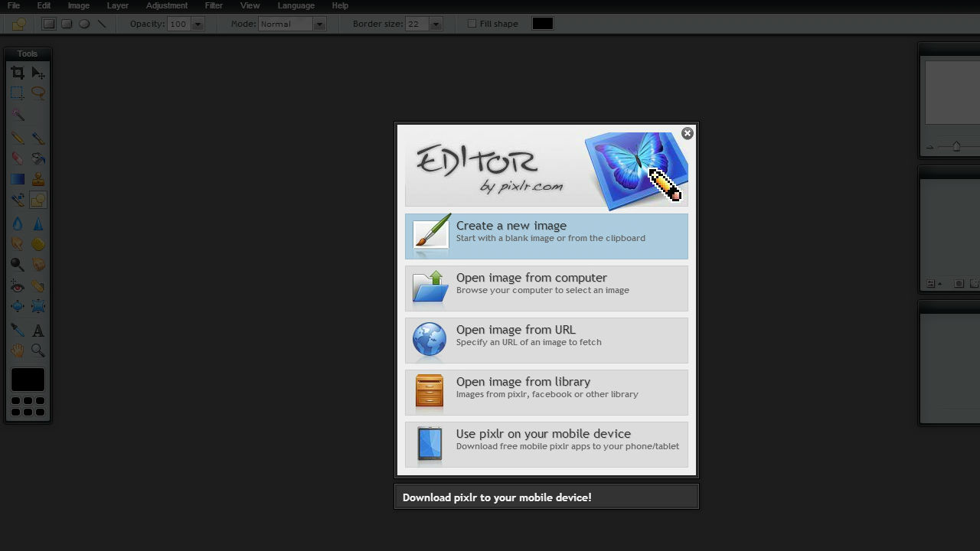This screenshot has width=980, height=551.
Task: Click Open image from URL
Action: tap(547, 341)
